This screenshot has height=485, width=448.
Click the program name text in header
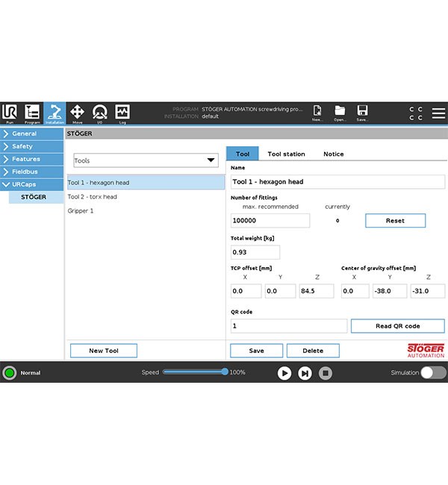point(252,109)
